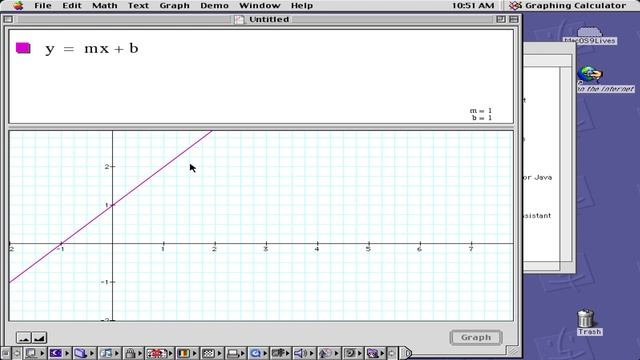Select the Trash icon
Viewport: 640px width, 360px height.
pos(586,318)
